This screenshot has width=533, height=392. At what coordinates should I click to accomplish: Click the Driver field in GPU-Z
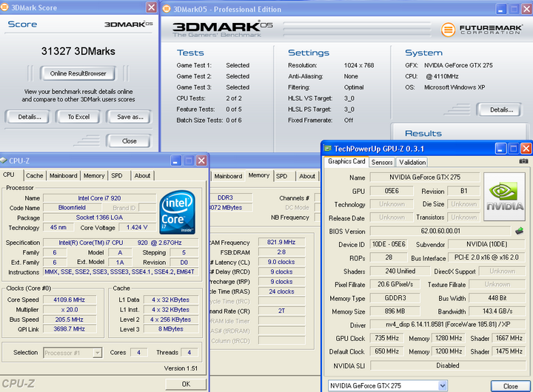click(x=448, y=325)
